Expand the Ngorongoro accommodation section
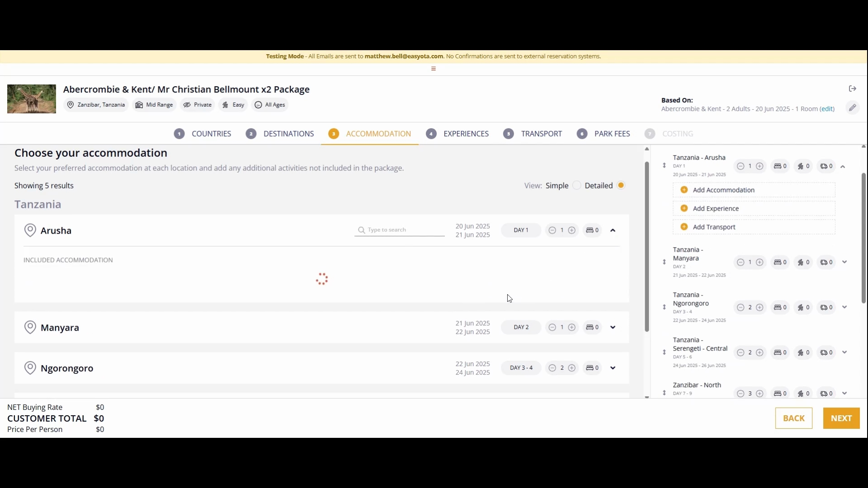The image size is (868, 488). coord(613,368)
